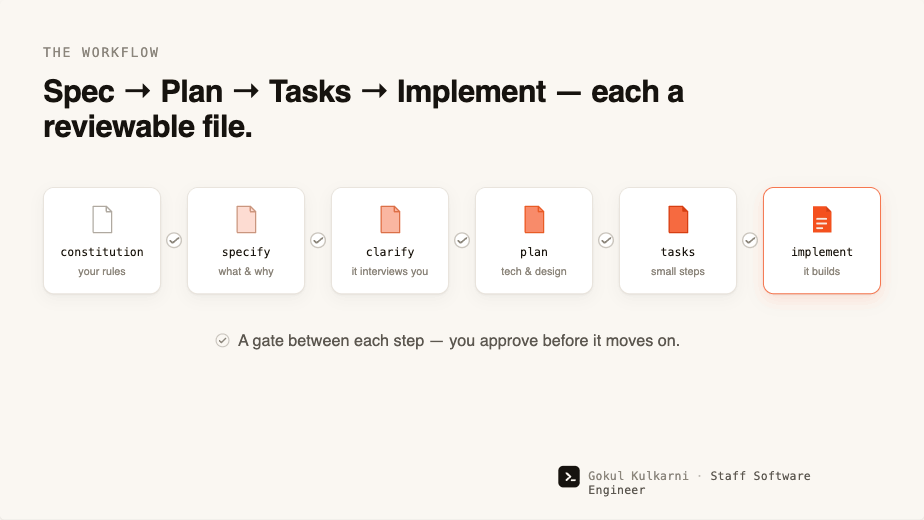Click checkmark gate between specify and clarify
The height and width of the screenshot is (520, 924).
click(x=318, y=241)
